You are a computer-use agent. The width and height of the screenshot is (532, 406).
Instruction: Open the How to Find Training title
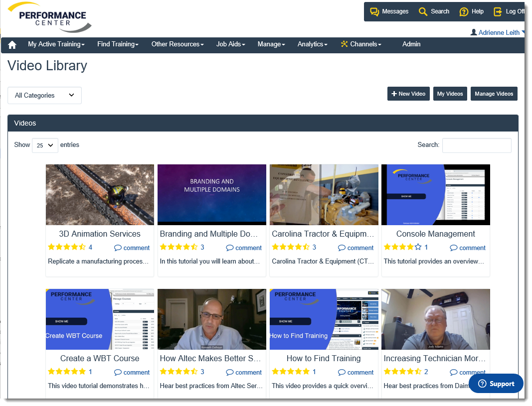[324, 358]
